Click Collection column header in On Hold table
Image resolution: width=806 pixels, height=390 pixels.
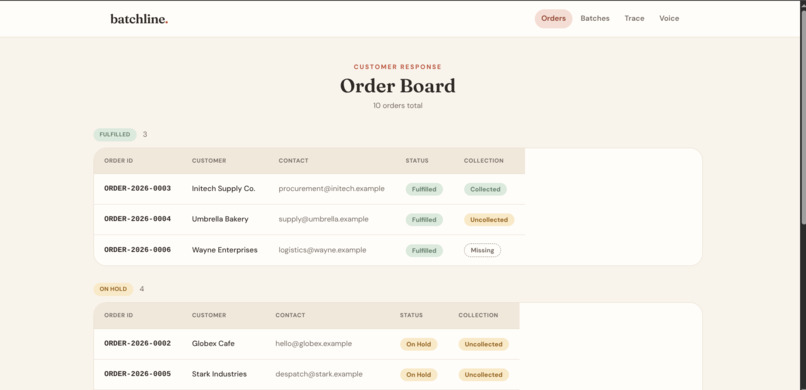pos(478,315)
